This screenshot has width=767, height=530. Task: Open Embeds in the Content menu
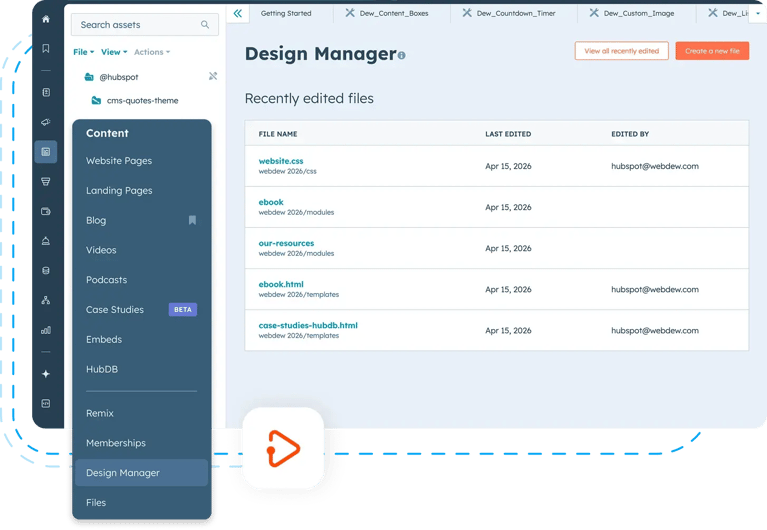pos(104,340)
